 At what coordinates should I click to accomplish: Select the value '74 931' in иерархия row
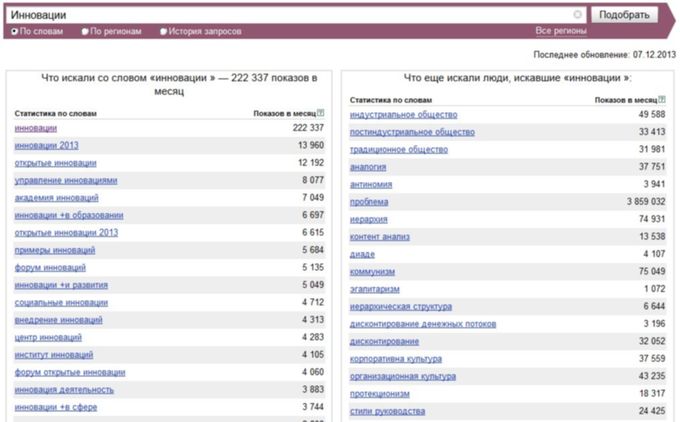point(652,219)
